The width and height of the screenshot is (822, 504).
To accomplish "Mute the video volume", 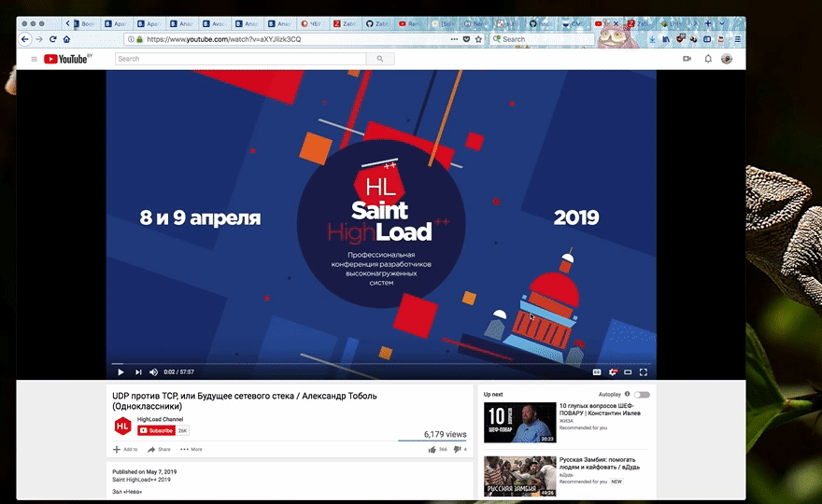I will click(x=153, y=372).
